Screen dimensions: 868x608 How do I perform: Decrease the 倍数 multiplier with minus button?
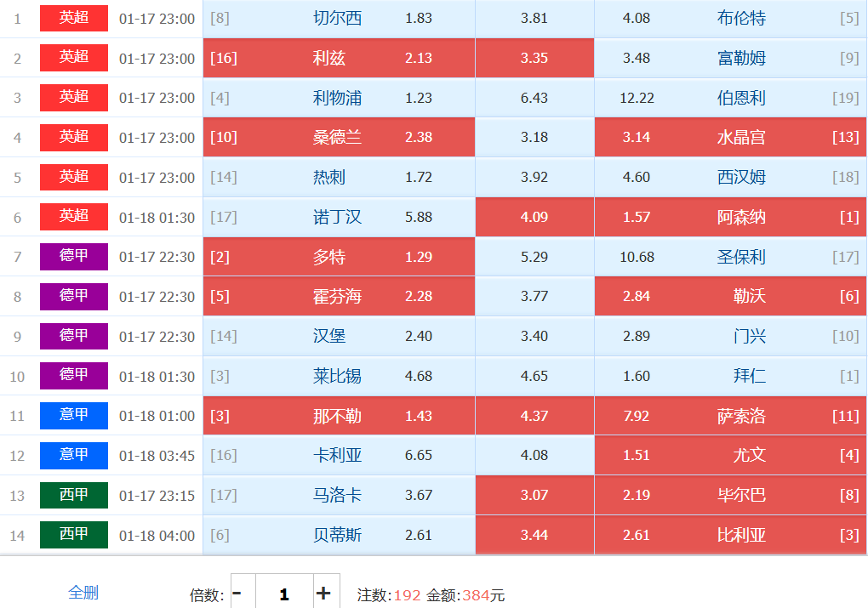tap(237, 594)
